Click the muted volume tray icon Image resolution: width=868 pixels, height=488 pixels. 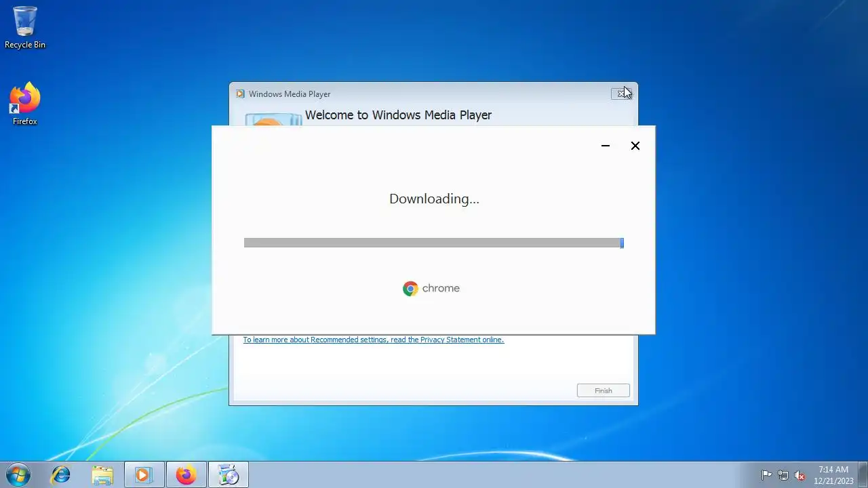click(x=800, y=475)
